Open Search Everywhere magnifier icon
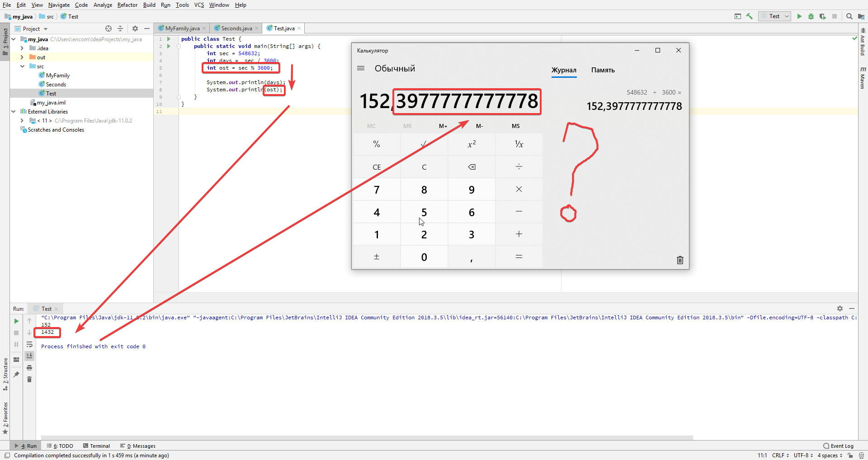This screenshot has height=460, width=868. pos(849,16)
